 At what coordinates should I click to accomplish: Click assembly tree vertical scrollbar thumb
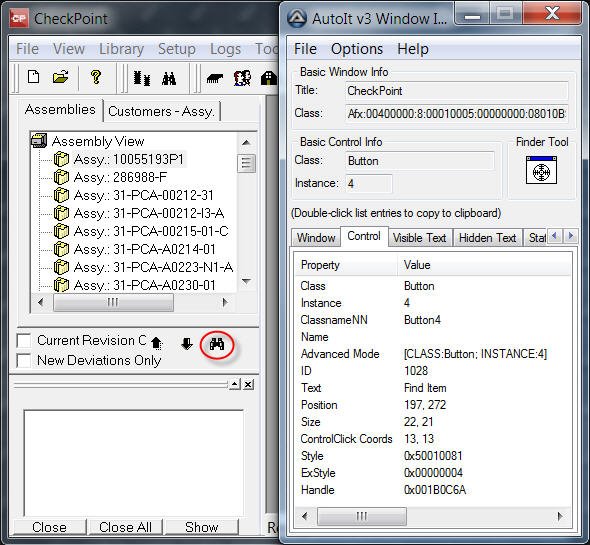pos(246,163)
